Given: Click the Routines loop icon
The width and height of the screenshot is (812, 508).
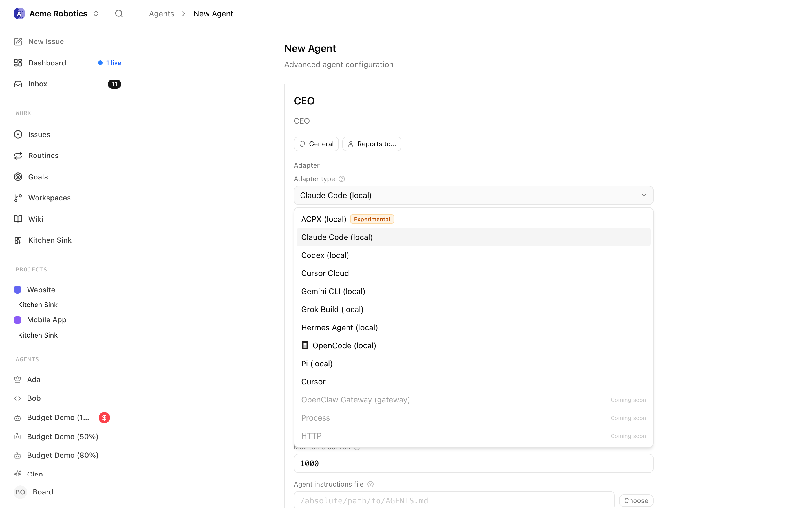Looking at the screenshot, I should point(18,156).
